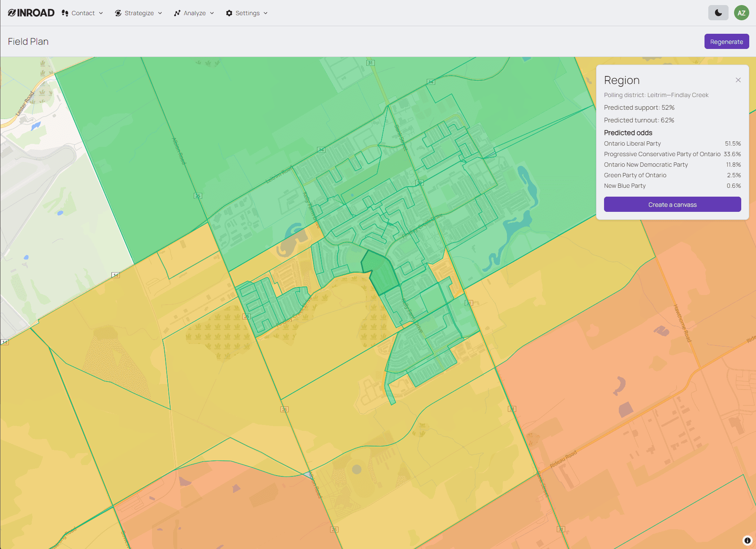756x549 pixels.
Task: Click the INROAD logo
Action: (31, 13)
